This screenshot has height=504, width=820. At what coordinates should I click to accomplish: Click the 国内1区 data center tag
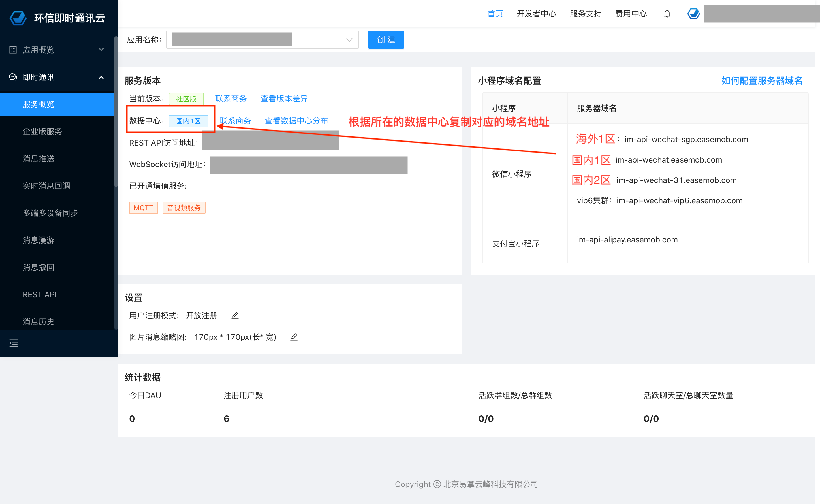tap(188, 121)
